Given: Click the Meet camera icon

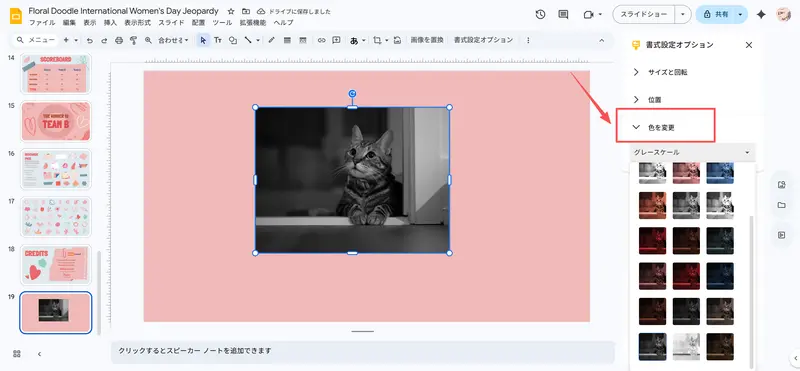Looking at the screenshot, I should click(589, 14).
